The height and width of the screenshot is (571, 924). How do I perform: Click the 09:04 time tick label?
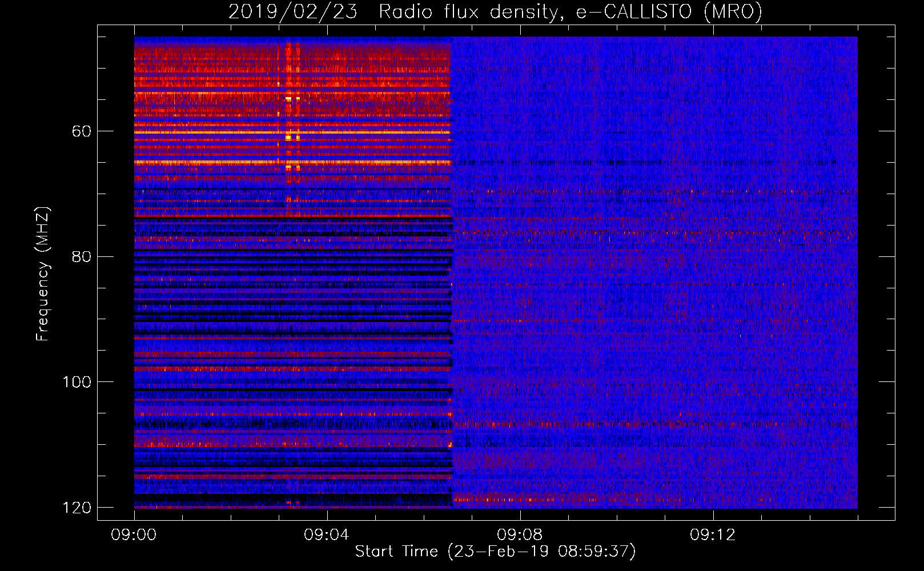(327, 535)
